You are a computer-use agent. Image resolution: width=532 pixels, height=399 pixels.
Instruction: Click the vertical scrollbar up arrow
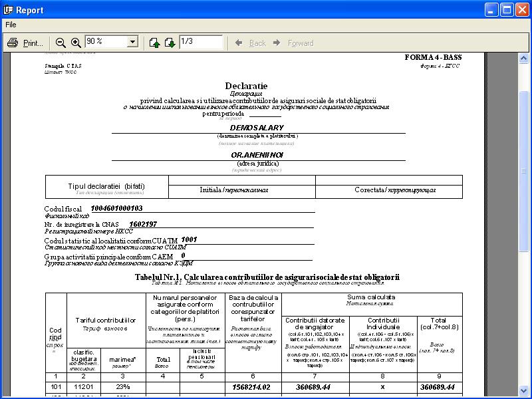[x=524, y=59]
